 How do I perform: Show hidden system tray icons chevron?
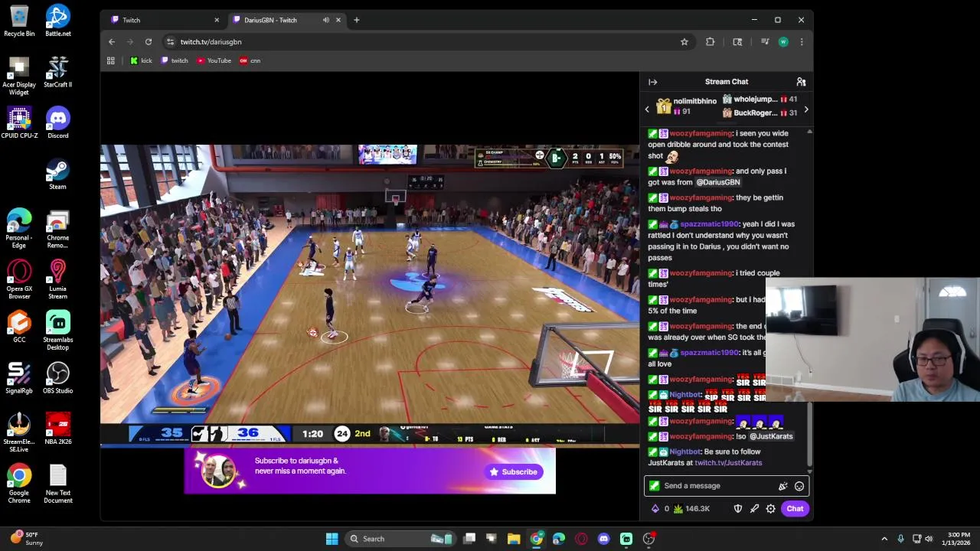pos(884,539)
